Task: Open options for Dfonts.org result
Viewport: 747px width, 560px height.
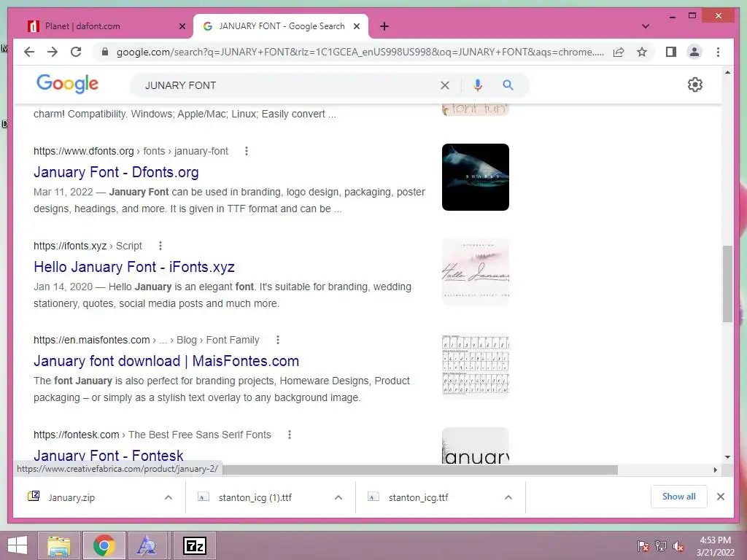Action: (x=247, y=151)
